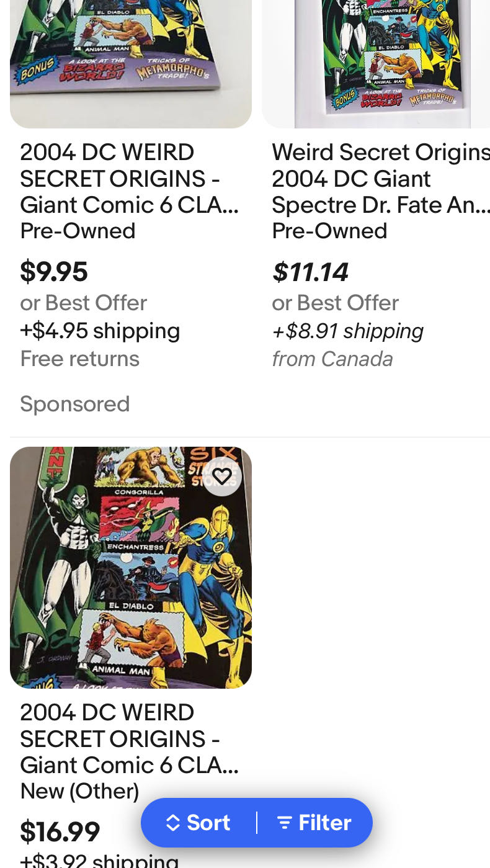Tap the $9.95 price
Screen dimensions: 490x868
coord(54,271)
